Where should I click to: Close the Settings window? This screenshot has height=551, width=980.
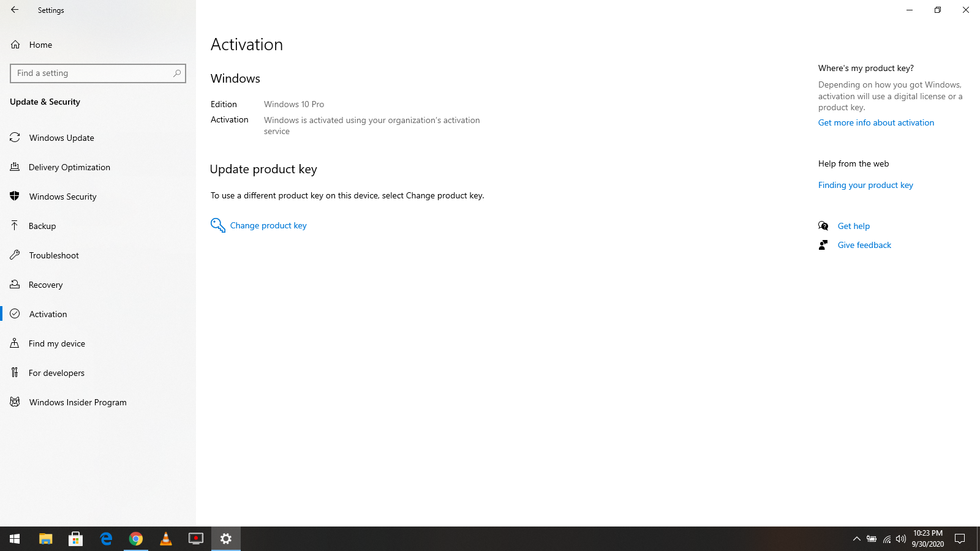coord(966,10)
